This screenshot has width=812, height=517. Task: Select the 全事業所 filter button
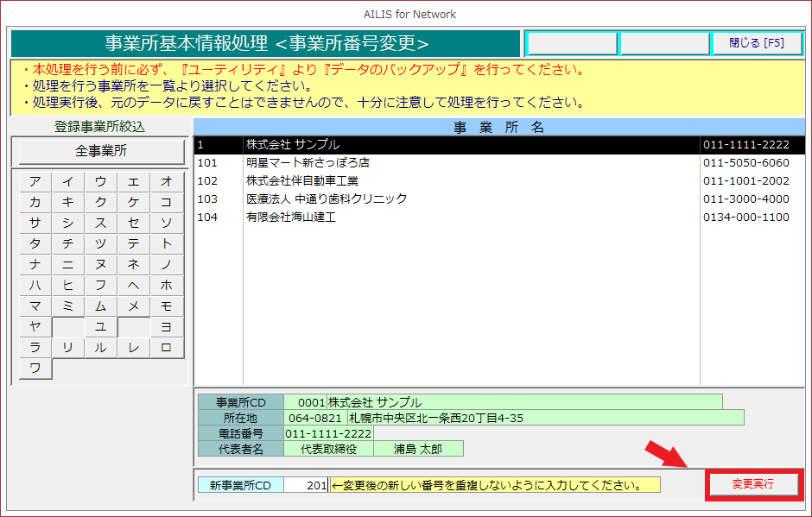pos(101,151)
